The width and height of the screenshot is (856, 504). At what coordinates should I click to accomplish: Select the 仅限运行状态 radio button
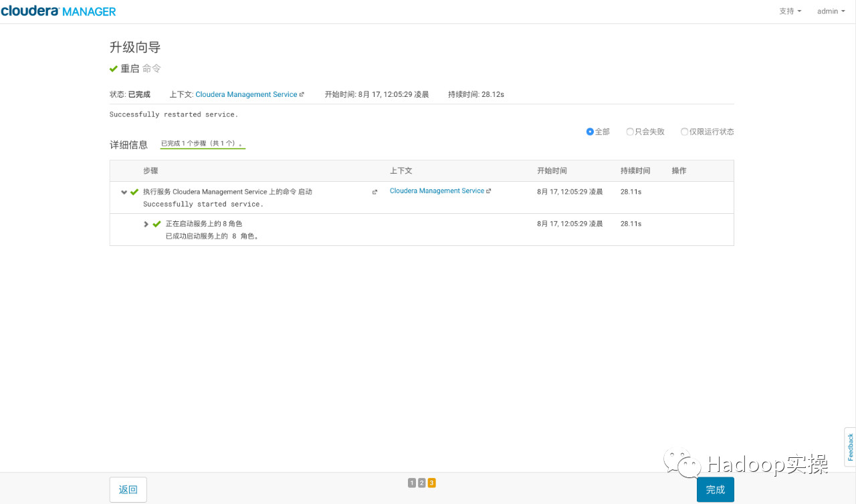[684, 132]
